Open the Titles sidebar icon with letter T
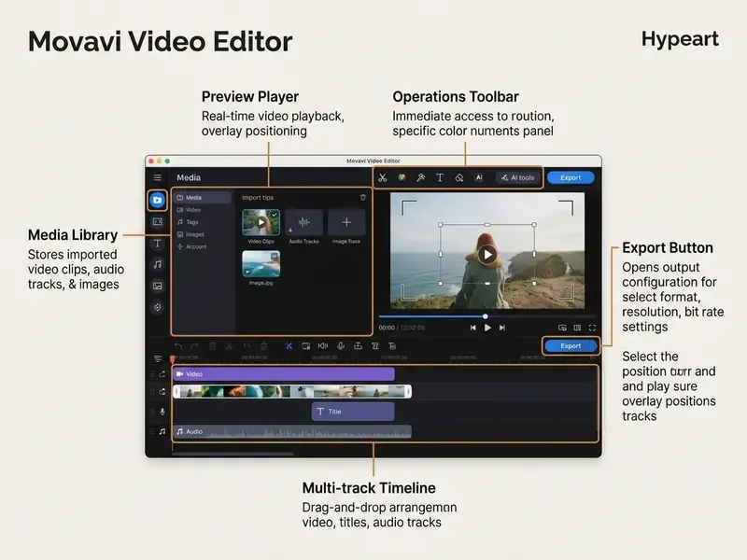Image resolution: width=747 pixels, height=560 pixels. pyautogui.click(x=157, y=244)
